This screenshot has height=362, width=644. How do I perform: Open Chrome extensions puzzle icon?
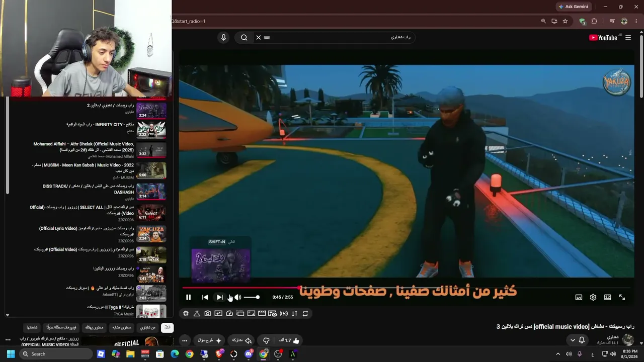(x=594, y=21)
